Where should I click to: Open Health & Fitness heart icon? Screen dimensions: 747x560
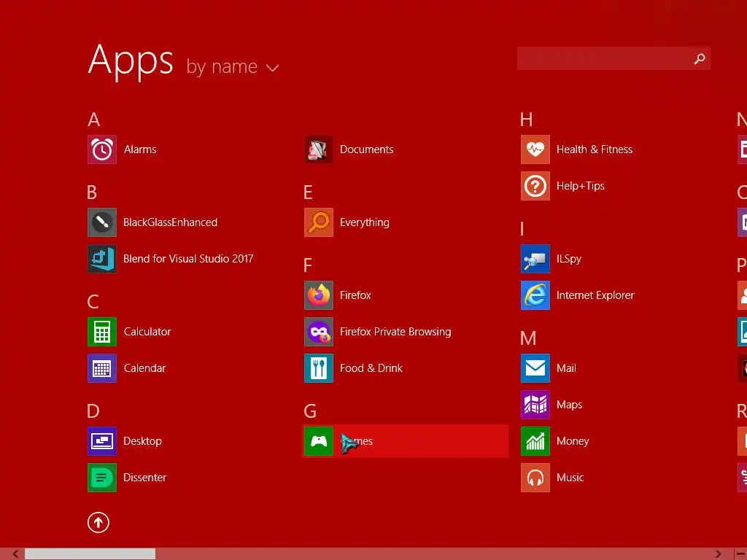(x=535, y=149)
